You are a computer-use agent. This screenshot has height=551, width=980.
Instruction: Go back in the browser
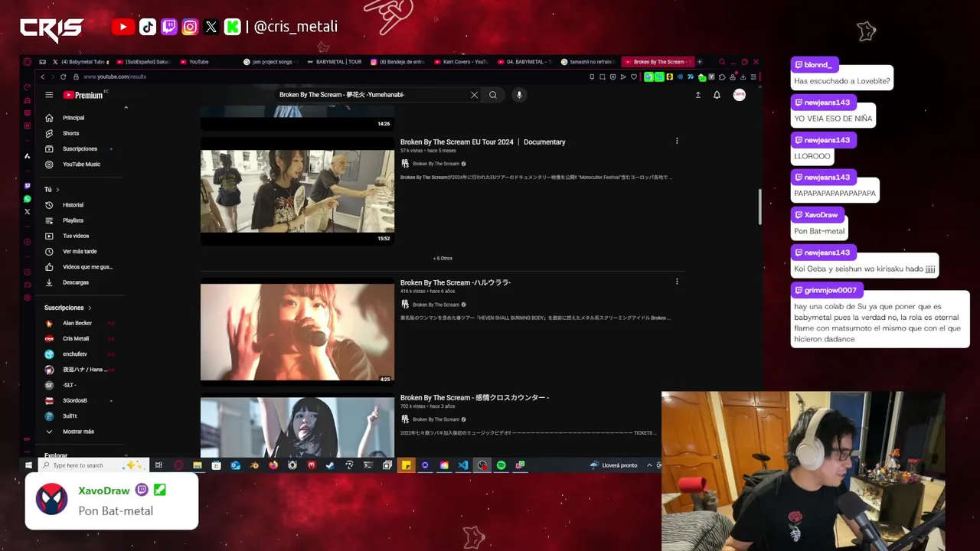click(43, 77)
